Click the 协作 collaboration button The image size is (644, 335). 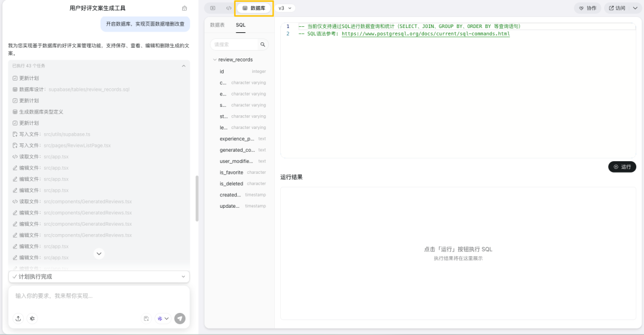[587, 8]
